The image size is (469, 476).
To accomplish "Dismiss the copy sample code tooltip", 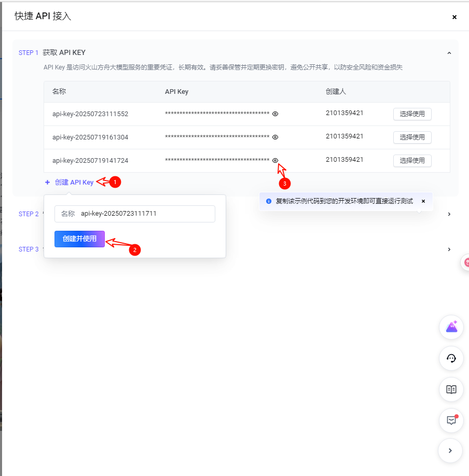I will click(x=423, y=201).
